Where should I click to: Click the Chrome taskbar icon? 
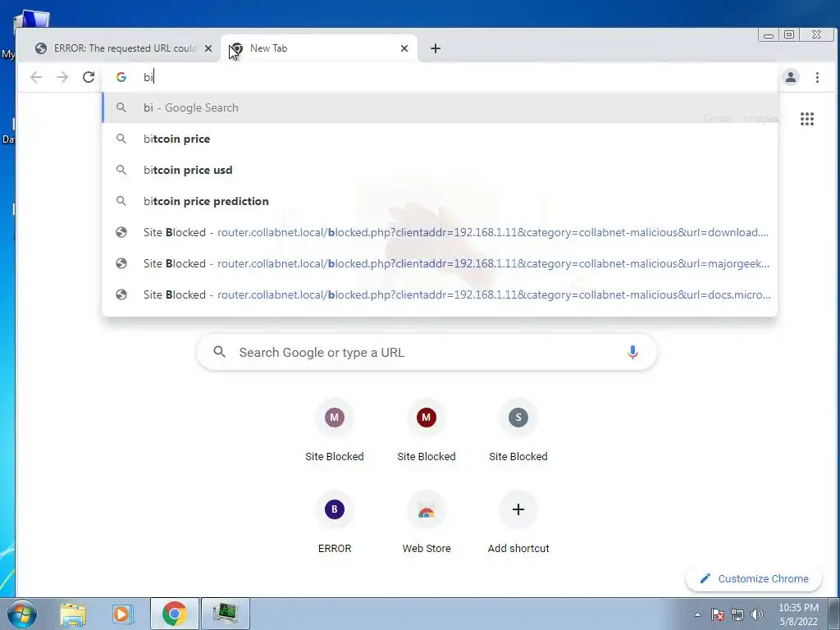tap(175, 614)
